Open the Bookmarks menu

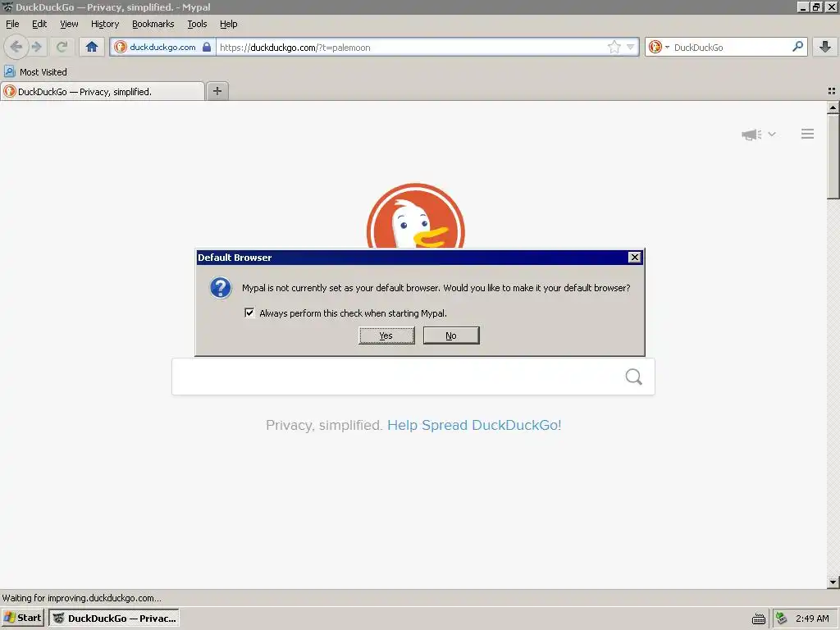[x=153, y=24]
